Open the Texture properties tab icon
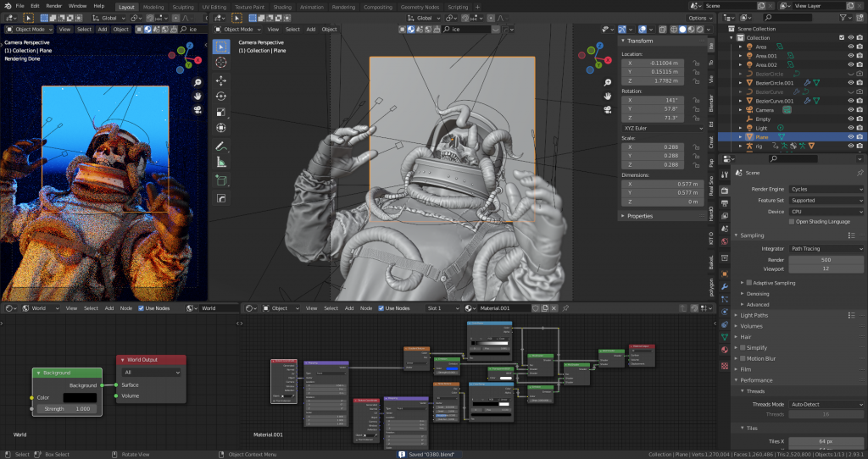Screen dimensions: 868x459 [725, 366]
